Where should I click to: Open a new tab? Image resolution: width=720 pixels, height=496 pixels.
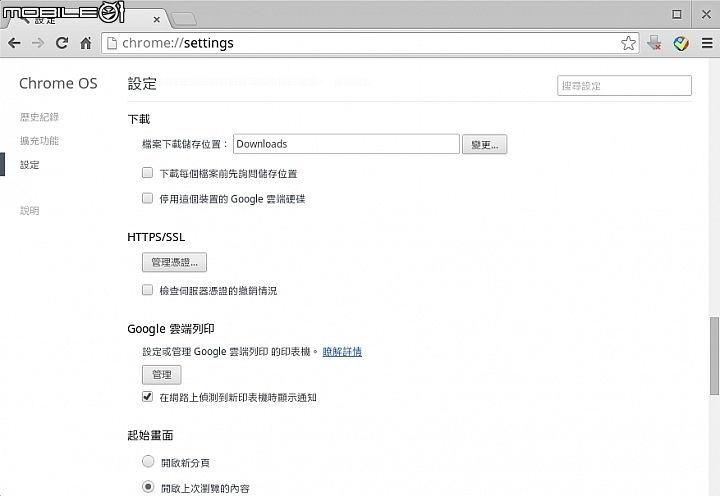pyautogui.click(x=183, y=20)
